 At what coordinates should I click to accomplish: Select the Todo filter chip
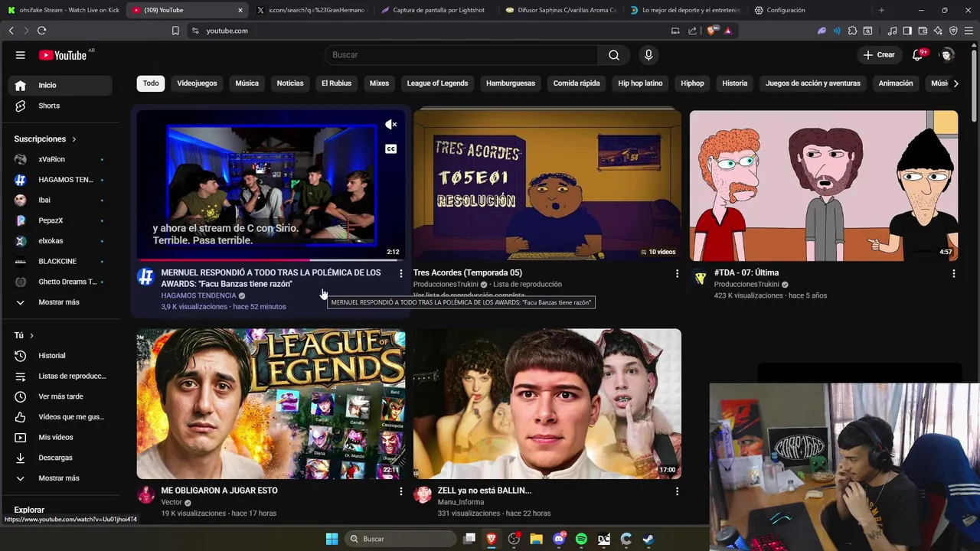coord(151,83)
